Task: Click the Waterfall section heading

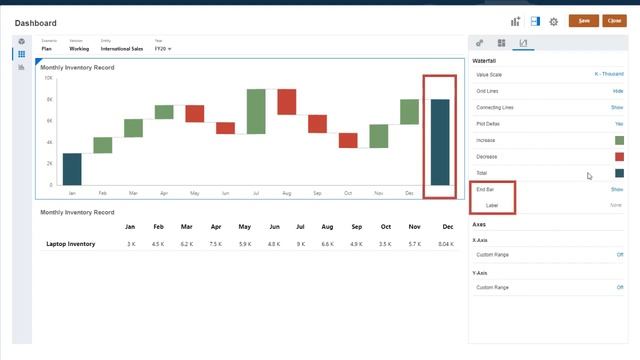Action: pyautogui.click(x=484, y=61)
